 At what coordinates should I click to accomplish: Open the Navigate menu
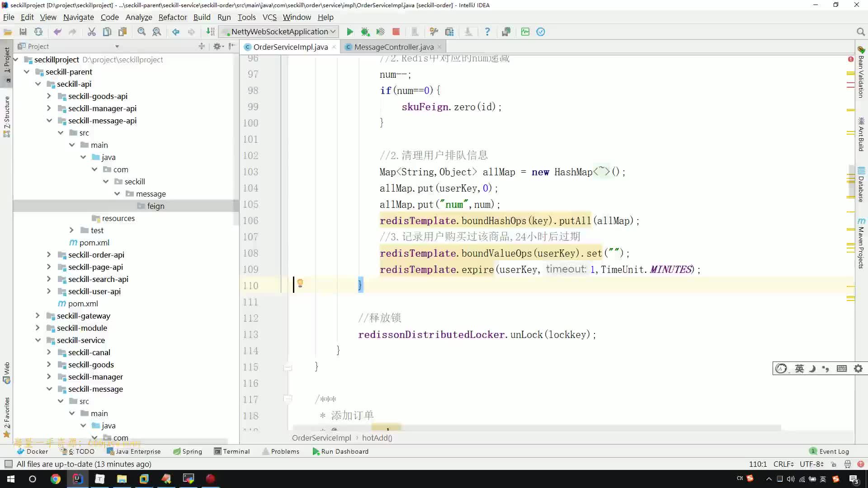pyautogui.click(x=79, y=17)
